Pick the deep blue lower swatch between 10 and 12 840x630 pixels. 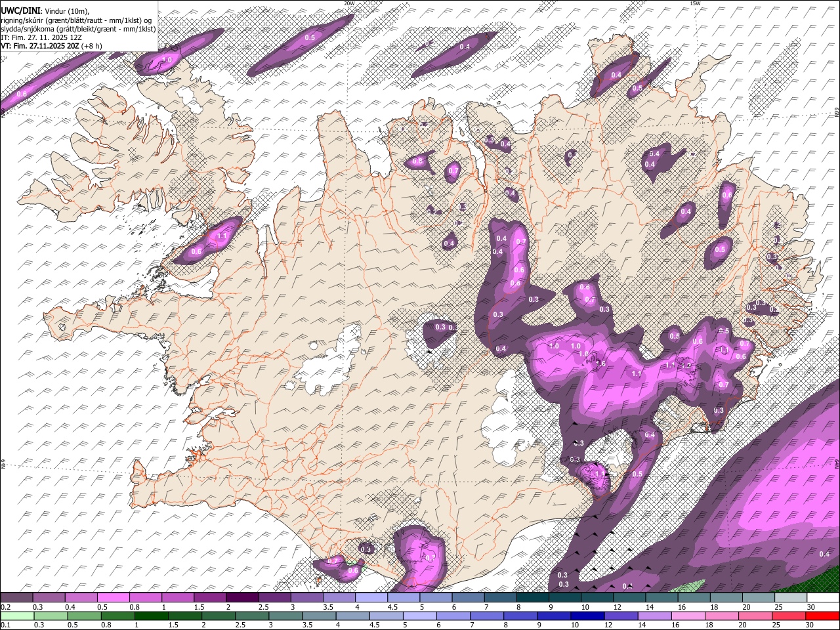(x=586, y=616)
